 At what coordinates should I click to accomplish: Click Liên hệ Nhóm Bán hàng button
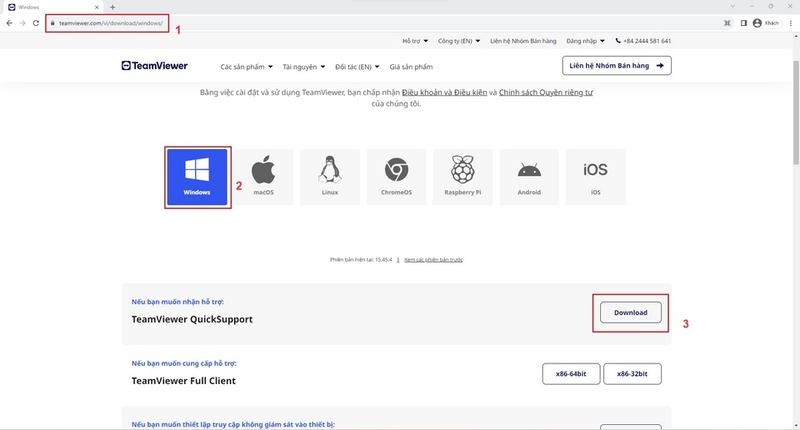pyautogui.click(x=617, y=66)
